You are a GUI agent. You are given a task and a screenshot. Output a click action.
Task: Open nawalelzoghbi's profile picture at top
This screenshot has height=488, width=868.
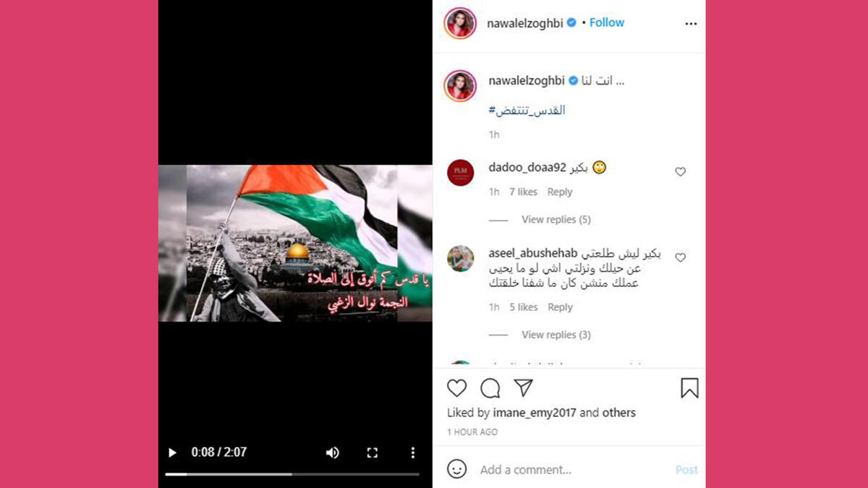pos(460,23)
